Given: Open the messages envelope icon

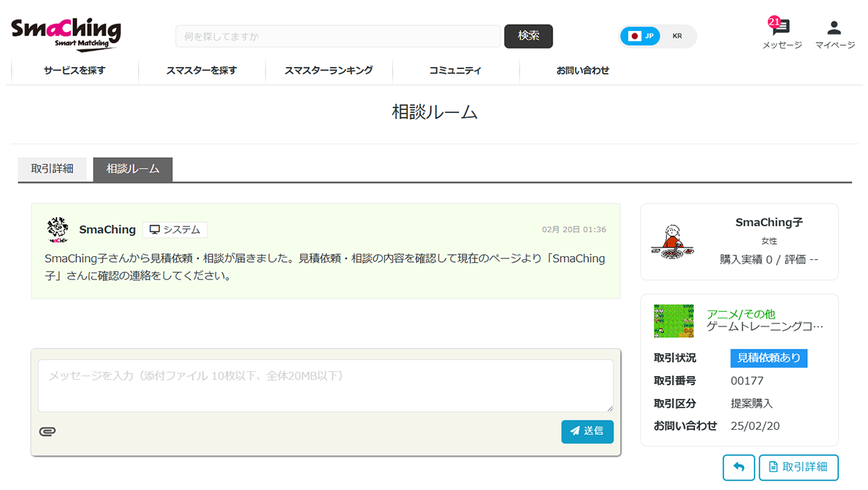Looking at the screenshot, I should coord(781,29).
